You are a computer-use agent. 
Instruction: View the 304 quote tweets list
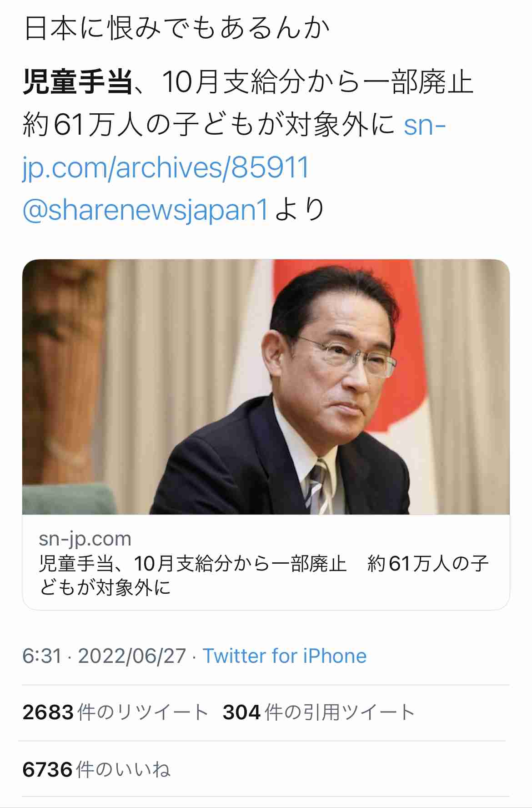pyautogui.click(x=318, y=712)
